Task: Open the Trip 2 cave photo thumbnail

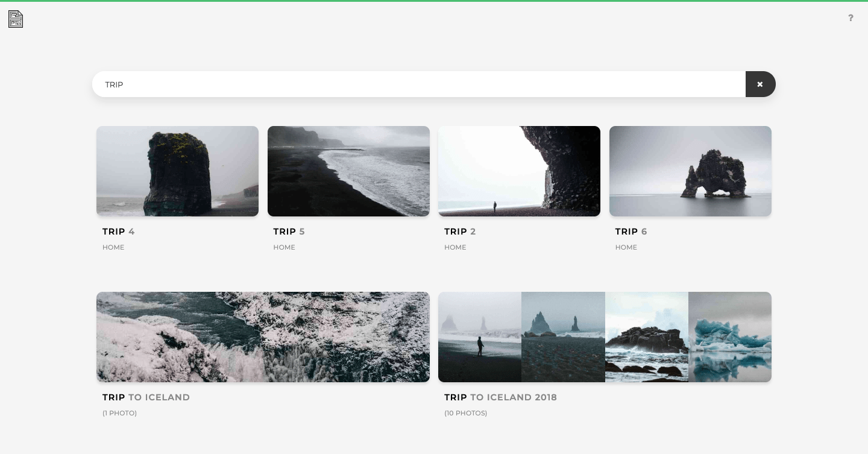Action: coord(519,171)
